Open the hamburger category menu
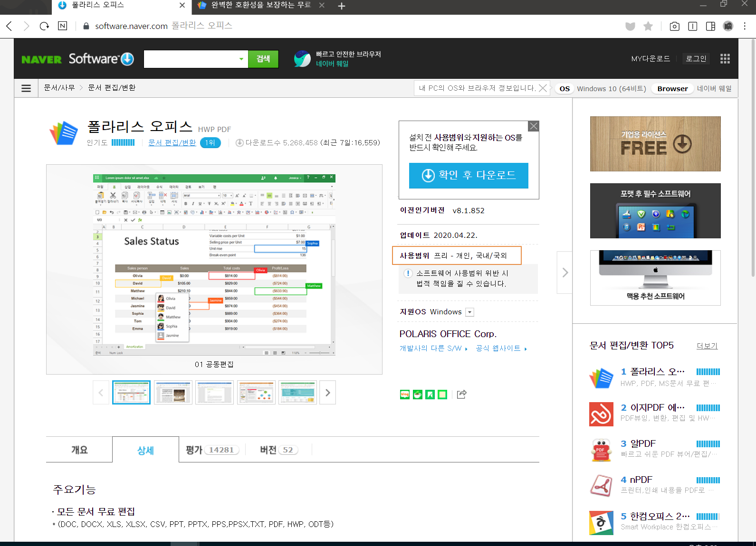This screenshot has height=546, width=756. click(26, 88)
